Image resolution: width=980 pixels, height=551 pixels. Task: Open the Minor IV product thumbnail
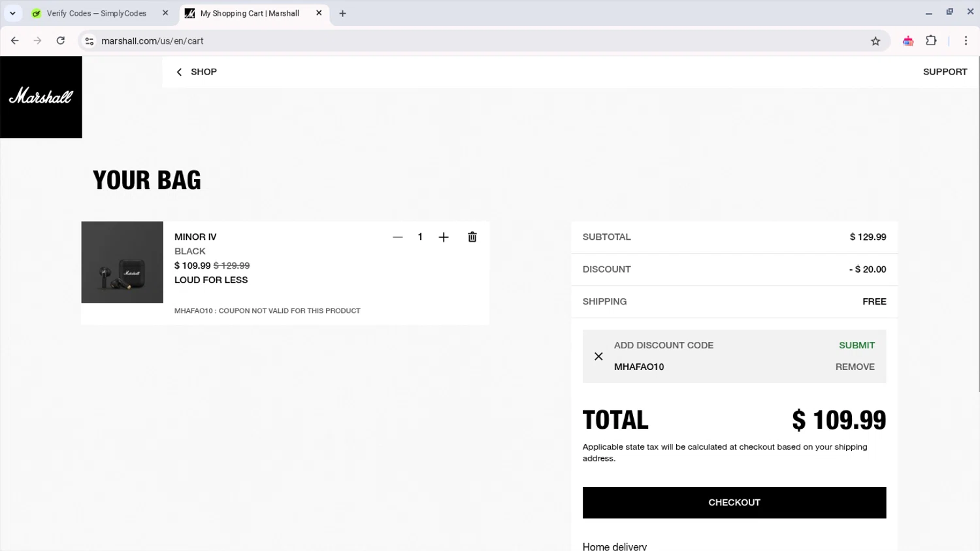point(122,262)
